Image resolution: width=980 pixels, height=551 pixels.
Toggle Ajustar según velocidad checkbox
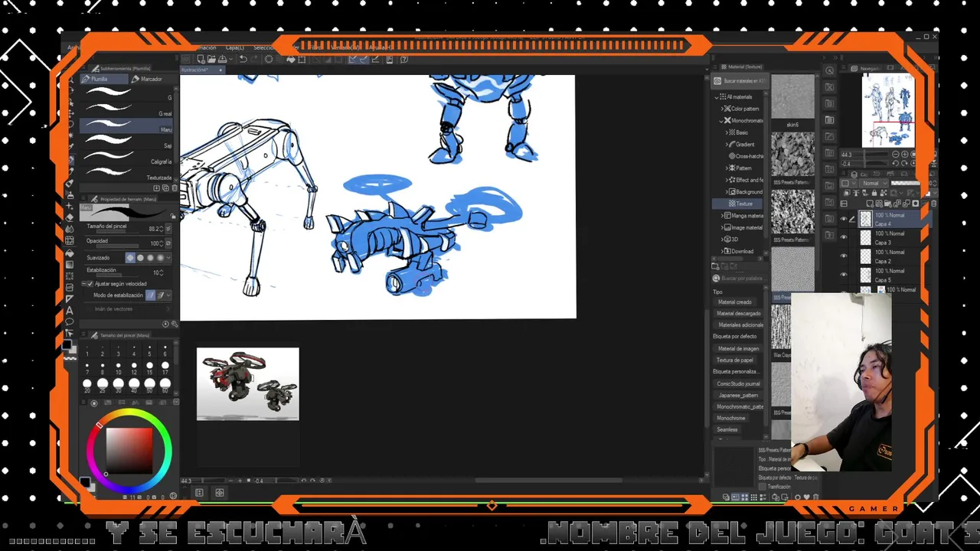[x=90, y=284]
